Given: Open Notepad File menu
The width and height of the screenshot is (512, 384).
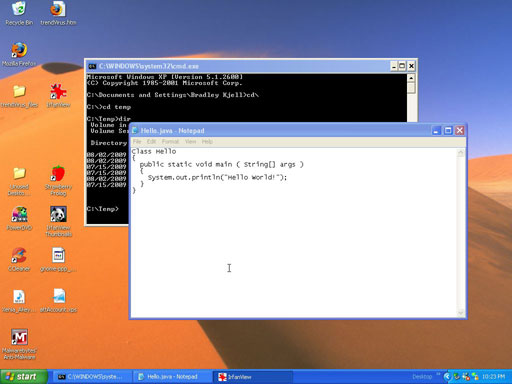Looking at the screenshot, I should coord(137,142).
